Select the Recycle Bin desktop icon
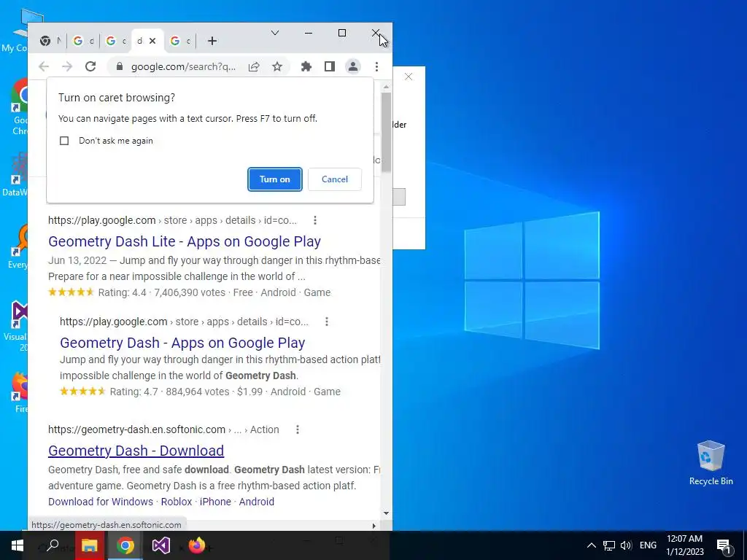Image resolution: width=747 pixels, height=560 pixels. pos(711,463)
